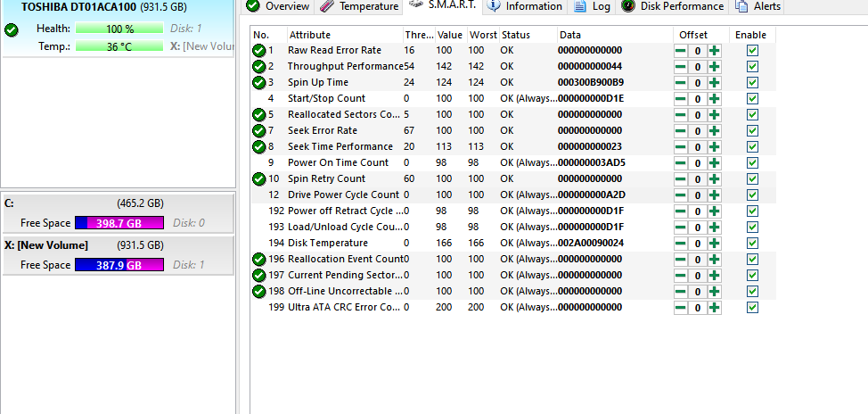Sort by the Attribute column header
Image resolution: width=868 pixels, height=414 pixels.
point(345,35)
